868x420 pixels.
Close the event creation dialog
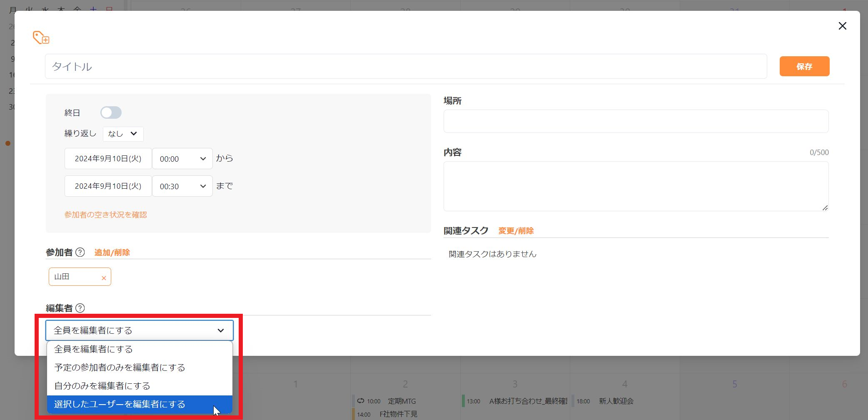(x=842, y=26)
